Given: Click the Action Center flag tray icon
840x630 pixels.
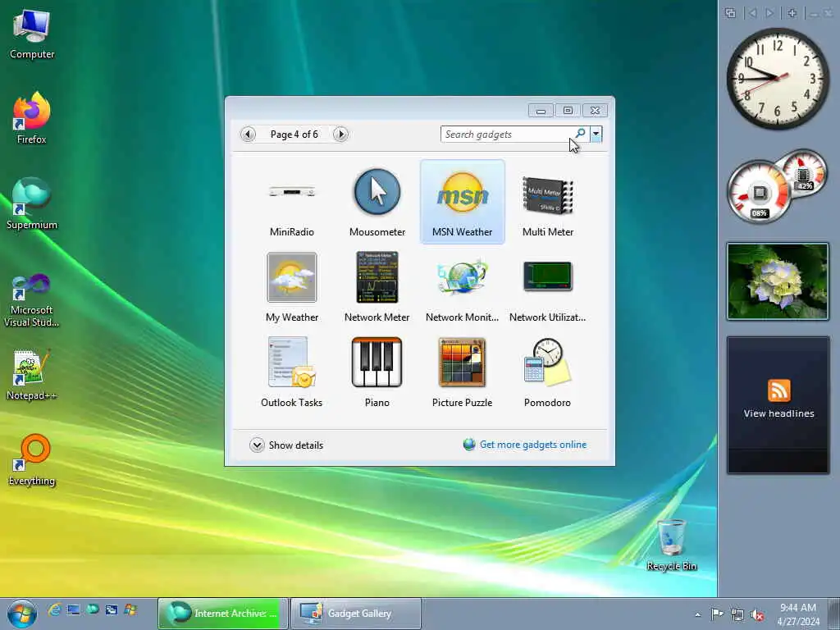Looking at the screenshot, I should [x=717, y=614].
